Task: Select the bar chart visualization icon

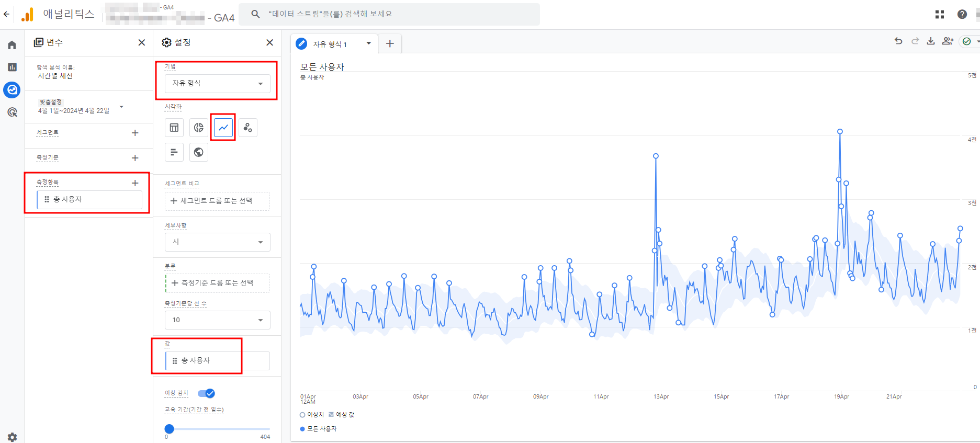Action: 174,152
